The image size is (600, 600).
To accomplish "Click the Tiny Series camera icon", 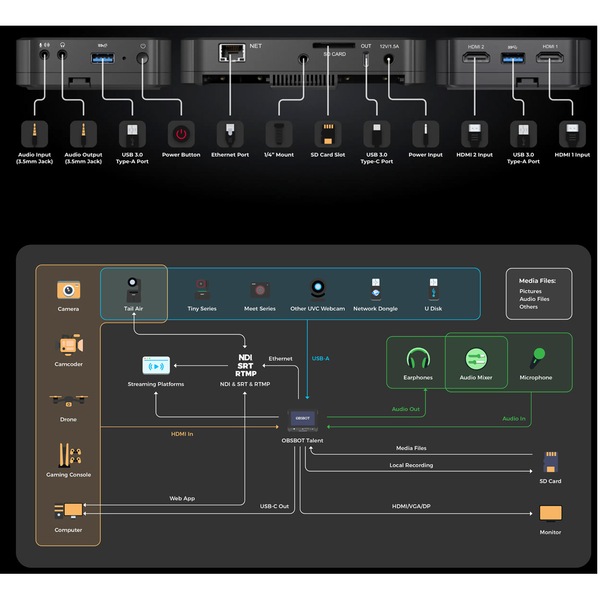I will (x=202, y=290).
